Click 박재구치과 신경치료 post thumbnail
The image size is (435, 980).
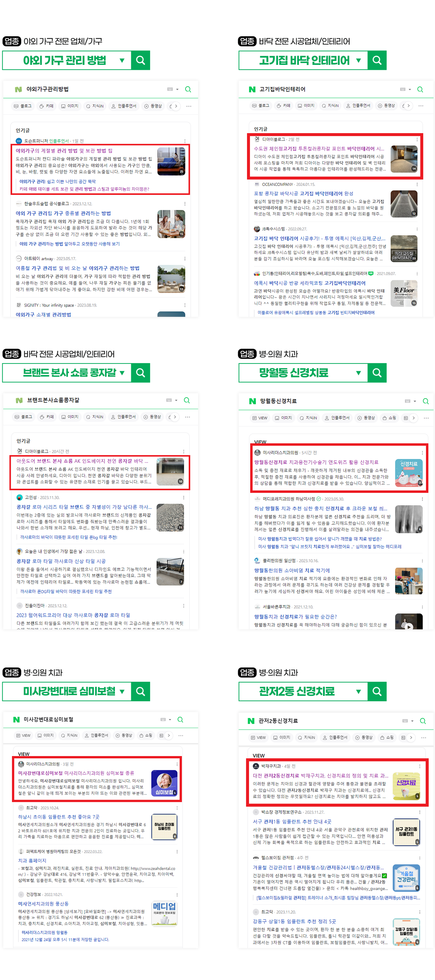click(x=406, y=786)
